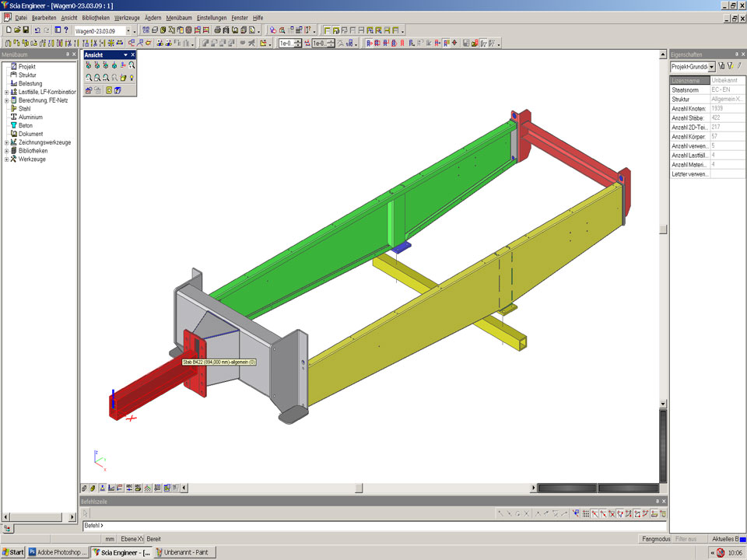Click the Undo arrow icon
Viewport: 747px width, 560px height.
point(37,30)
